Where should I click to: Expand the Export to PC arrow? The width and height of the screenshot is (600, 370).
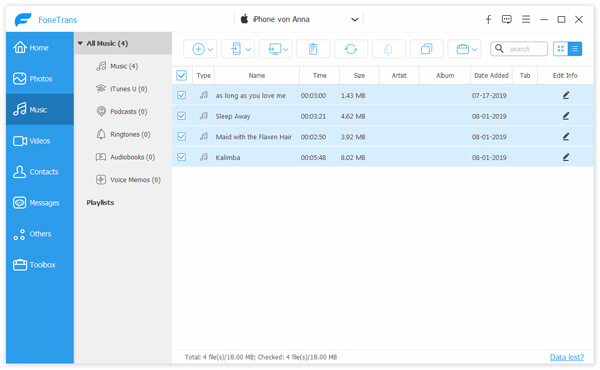pos(286,49)
